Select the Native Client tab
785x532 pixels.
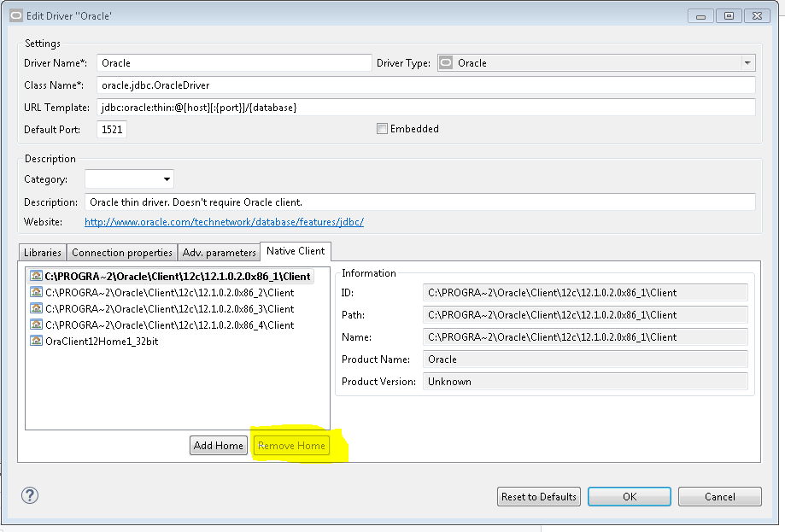click(x=296, y=251)
